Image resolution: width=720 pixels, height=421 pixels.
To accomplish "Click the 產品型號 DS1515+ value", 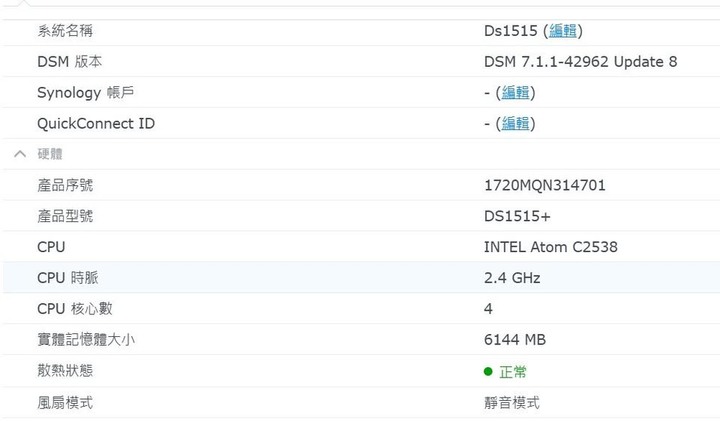I will click(x=517, y=216).
